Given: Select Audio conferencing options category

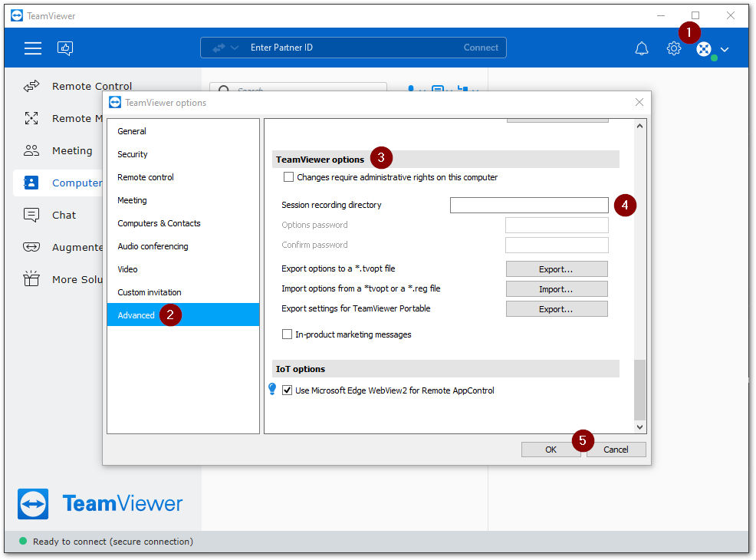Looking at the screenshot, I should click(x=183, y=246).
